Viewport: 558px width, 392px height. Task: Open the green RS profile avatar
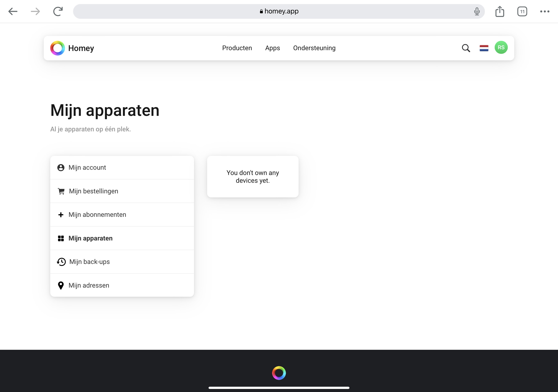point(501,48)
